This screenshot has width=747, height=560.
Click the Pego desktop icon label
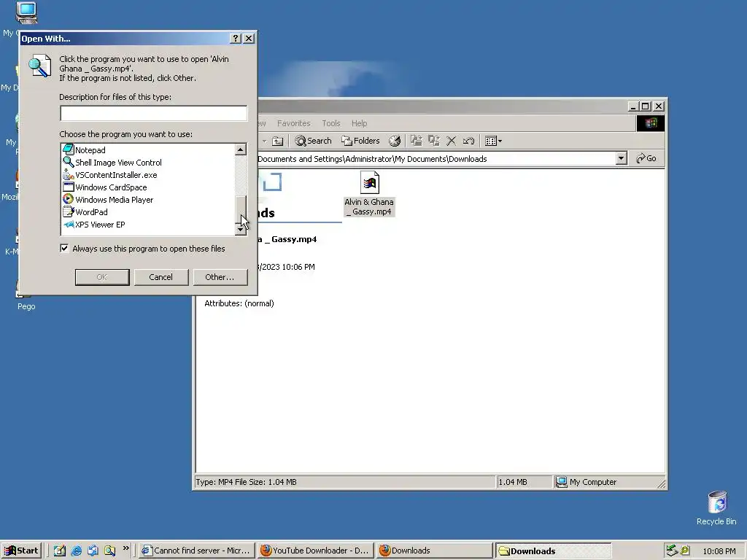click(27, 306)
